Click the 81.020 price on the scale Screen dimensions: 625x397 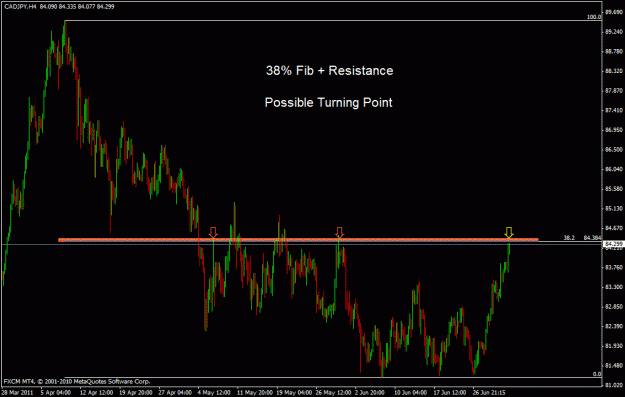pos(614,385)
